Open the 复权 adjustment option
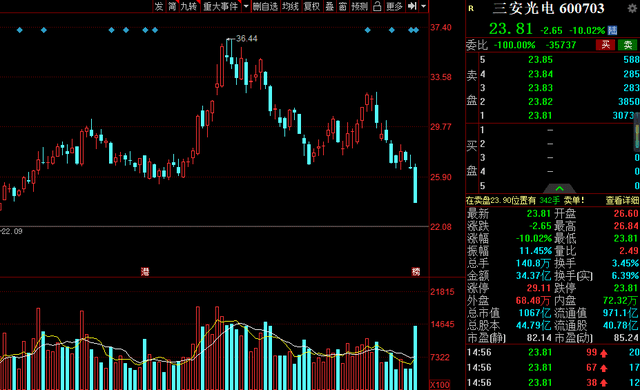The image size is (640, 390). click(312, 6)
